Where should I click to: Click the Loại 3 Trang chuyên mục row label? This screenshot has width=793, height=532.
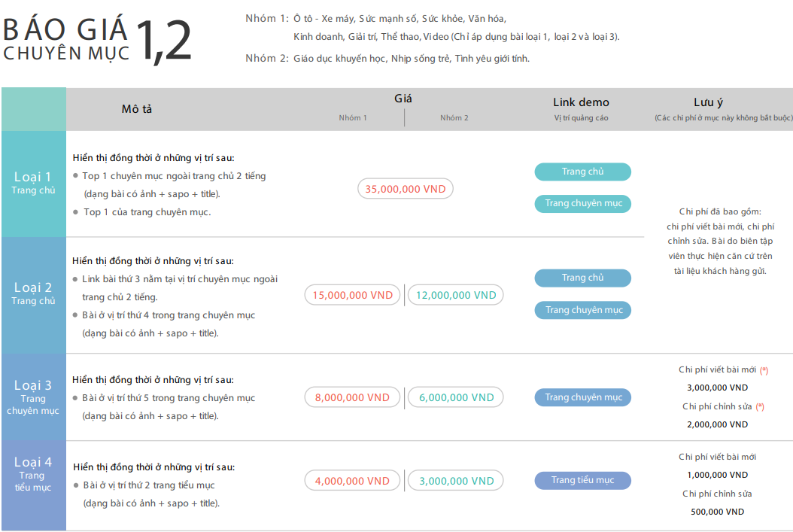pos(33,397)
